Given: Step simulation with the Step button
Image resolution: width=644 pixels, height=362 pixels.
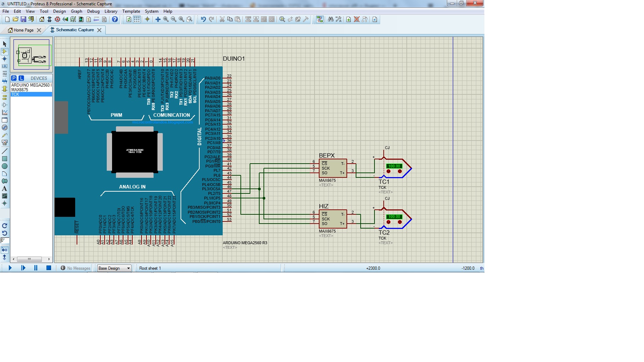Looking at the screenshot, I should [x=23, y=268].
